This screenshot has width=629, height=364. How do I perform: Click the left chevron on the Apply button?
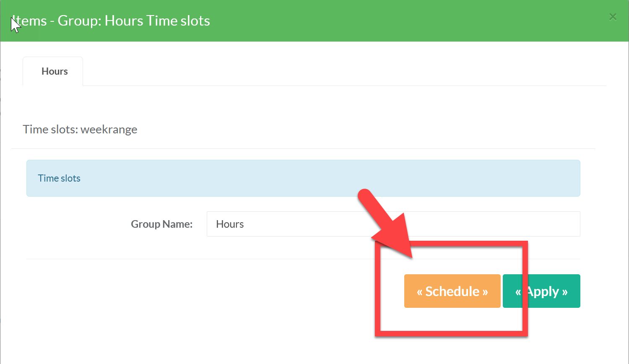pyautogui.click(x=518, y=292)
